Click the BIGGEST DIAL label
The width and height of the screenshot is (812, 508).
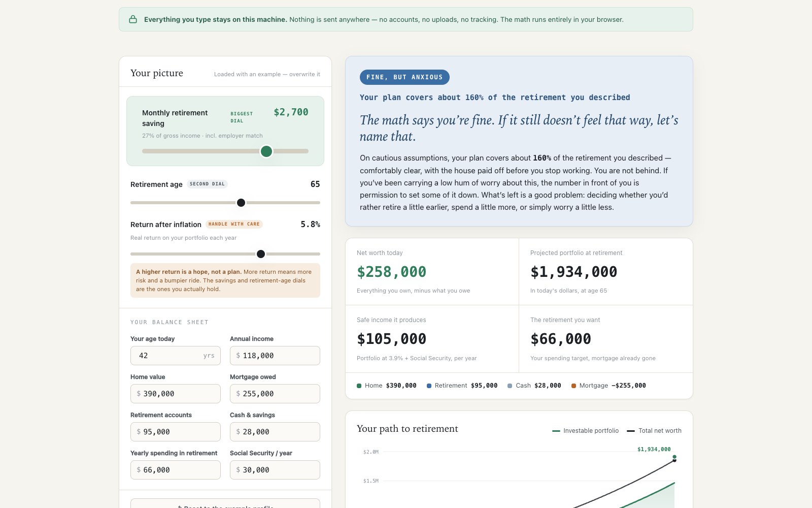(242, 117)
